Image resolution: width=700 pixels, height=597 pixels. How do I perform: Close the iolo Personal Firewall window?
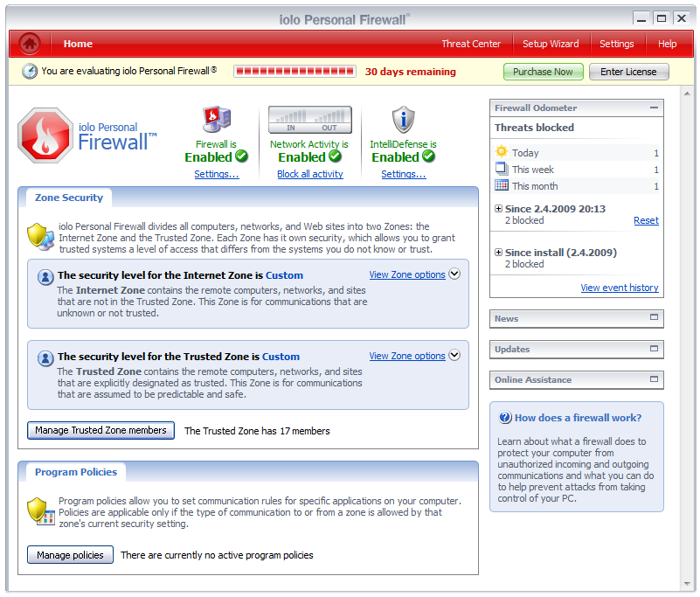point(682,18)
